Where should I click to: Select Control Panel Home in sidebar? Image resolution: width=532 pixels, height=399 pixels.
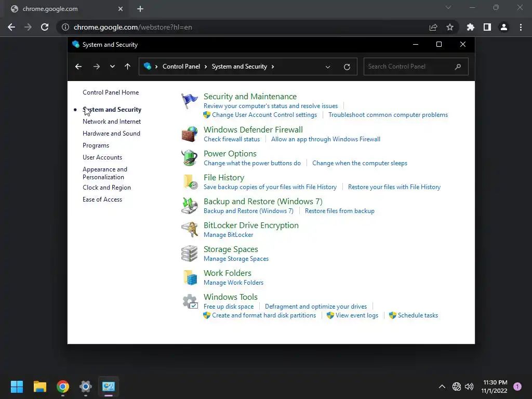[111, 92]
